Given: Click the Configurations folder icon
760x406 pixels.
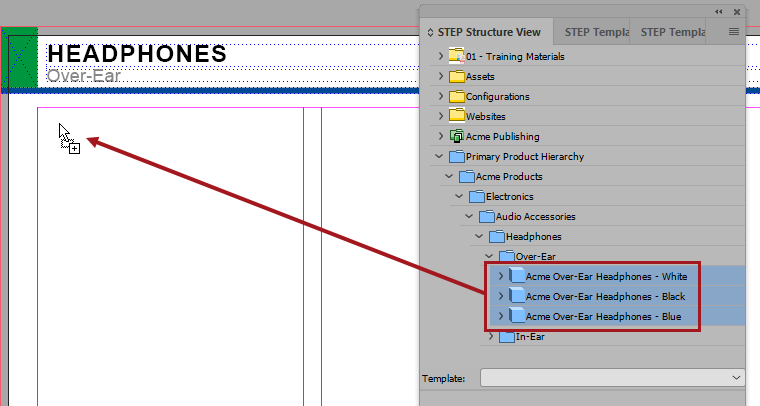Looking at the screenshot, I should coord(457,96).
